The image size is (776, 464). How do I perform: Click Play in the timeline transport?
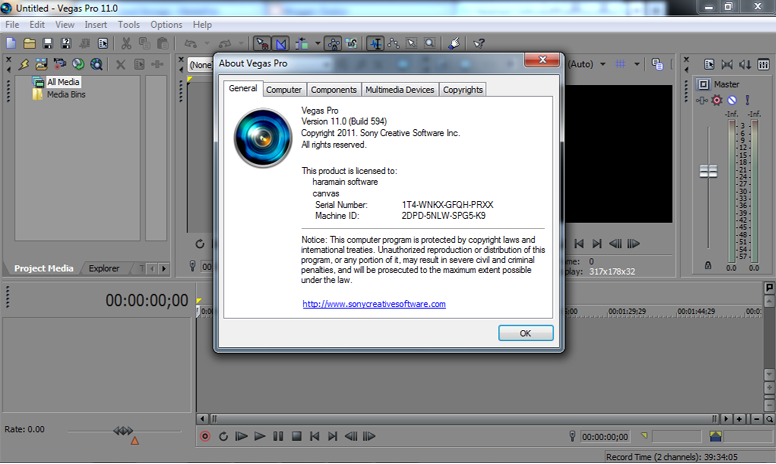[259, 436]
